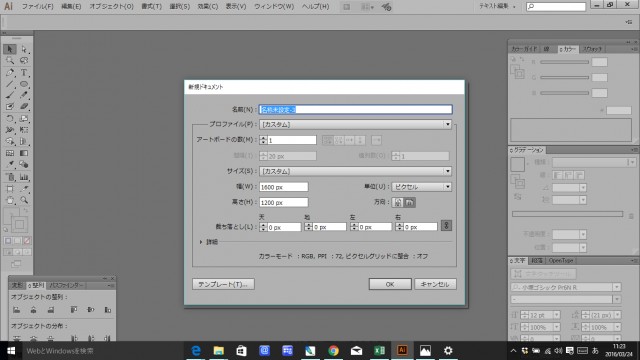Select the Line Segment tool
The width and height of the screenshot is (640, 360).
(x=10, y=84)
